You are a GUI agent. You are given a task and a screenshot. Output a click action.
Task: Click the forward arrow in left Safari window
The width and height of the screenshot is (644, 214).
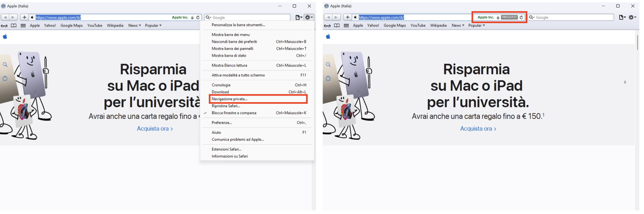tap(13, 17)
